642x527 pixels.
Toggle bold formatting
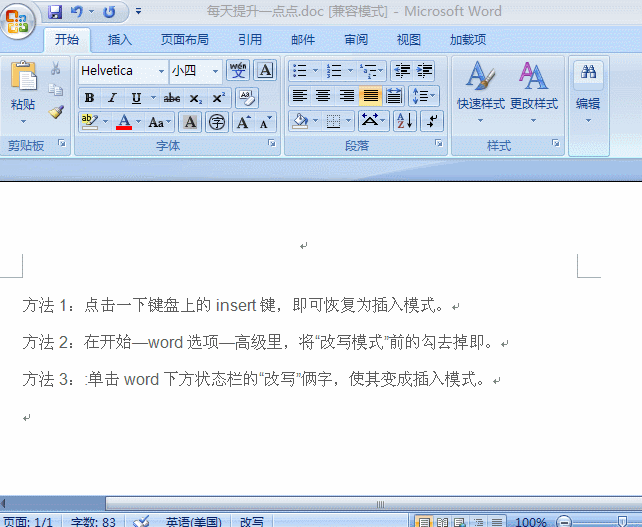pos(89,98)
